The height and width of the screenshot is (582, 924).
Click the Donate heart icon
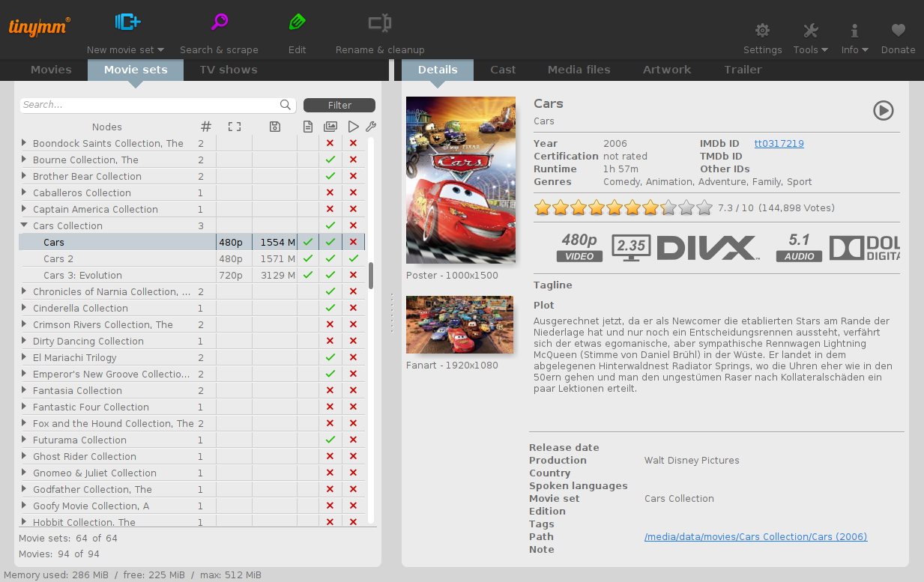tap(898, 31)
